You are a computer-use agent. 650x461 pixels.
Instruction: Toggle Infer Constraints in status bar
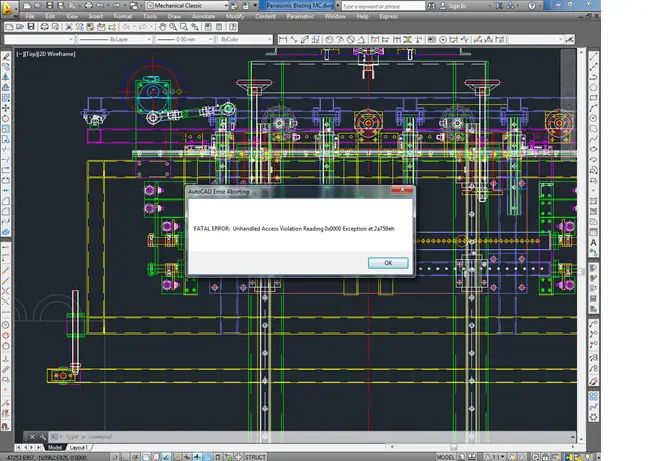(x=114, y=457)
